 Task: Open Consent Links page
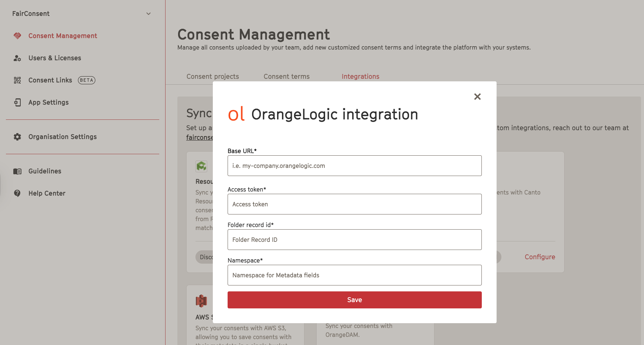[50, 80]
